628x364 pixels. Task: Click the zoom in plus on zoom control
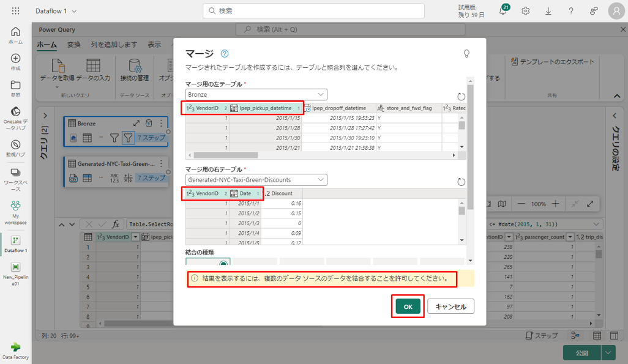coord(555,204)
